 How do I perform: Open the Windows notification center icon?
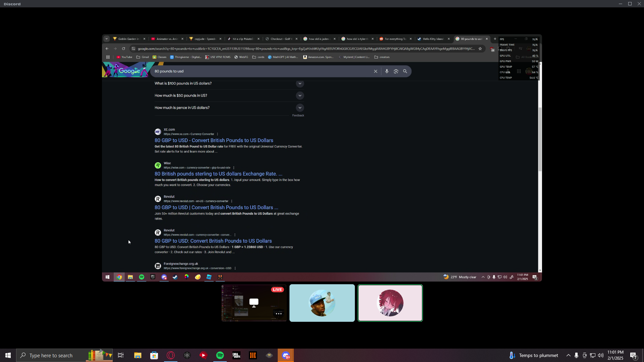tap(633, 355)
